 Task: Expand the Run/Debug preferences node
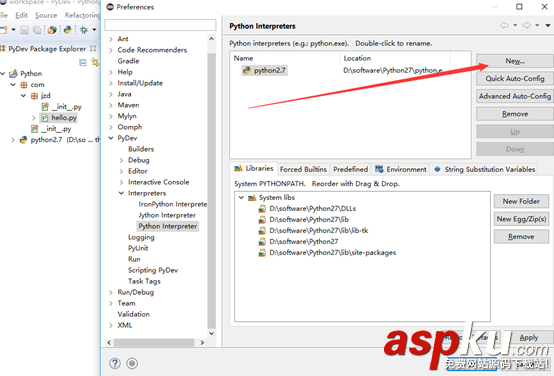tap(111, 292)
